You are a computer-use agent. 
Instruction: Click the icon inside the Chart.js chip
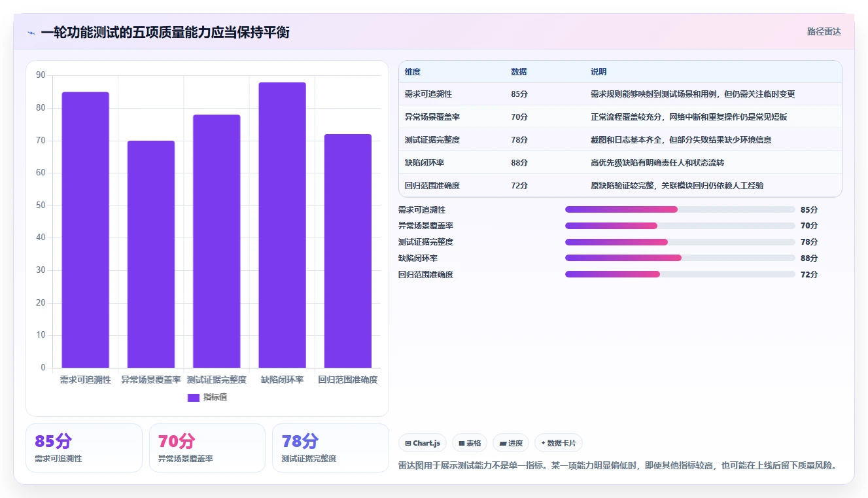pos(408,444)
